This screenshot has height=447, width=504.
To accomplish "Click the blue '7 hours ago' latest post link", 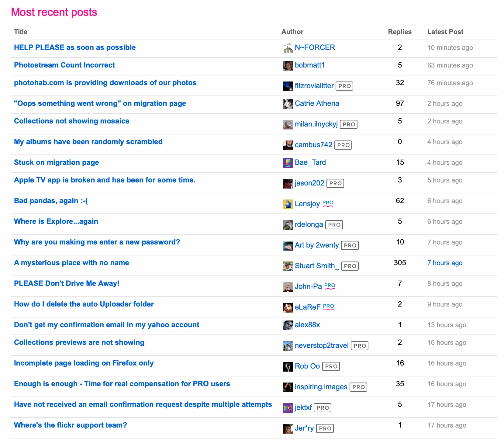I will click(x=445, y=263).
